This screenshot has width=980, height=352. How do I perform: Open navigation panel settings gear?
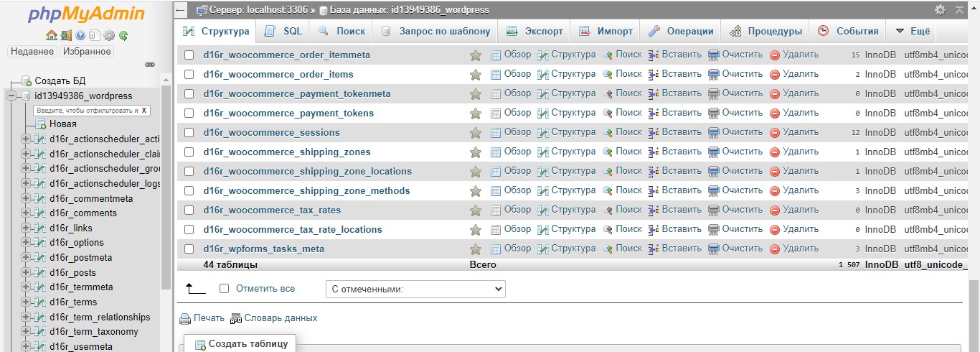point(109,34)
